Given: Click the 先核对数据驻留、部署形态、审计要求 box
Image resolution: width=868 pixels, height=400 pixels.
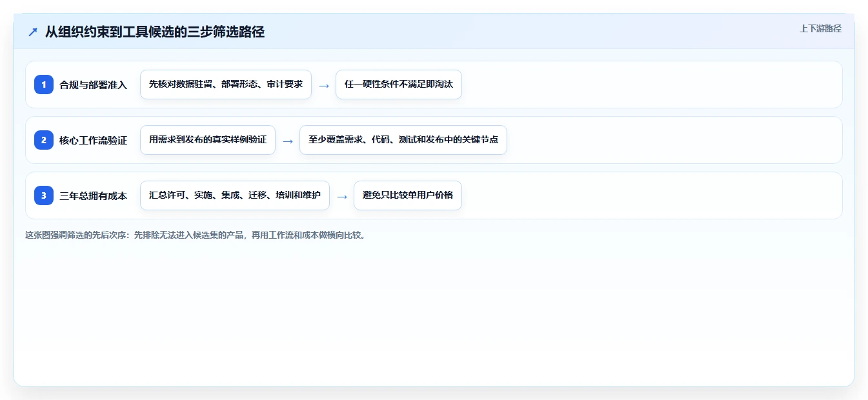Looking at the screenshot, I should tap(226, 85).
